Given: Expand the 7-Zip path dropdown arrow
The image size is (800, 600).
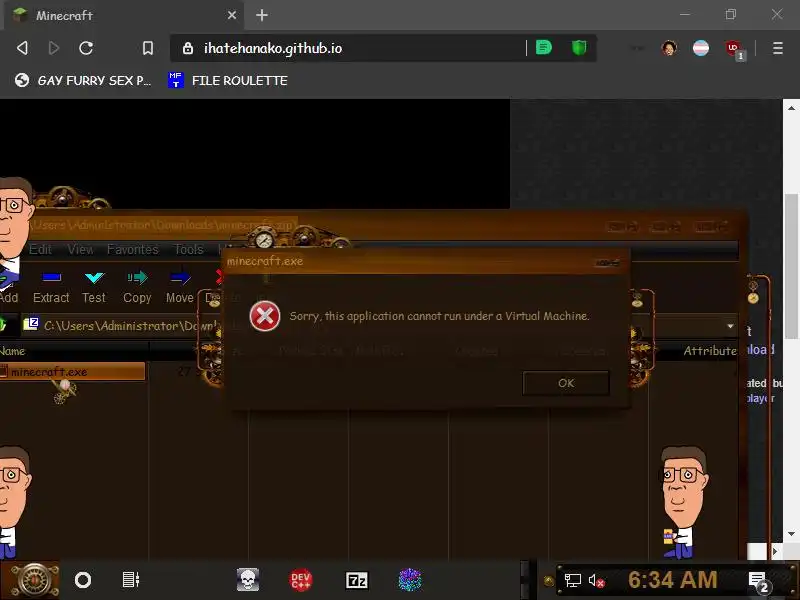Looking at the screenshot, I should 730,326.
